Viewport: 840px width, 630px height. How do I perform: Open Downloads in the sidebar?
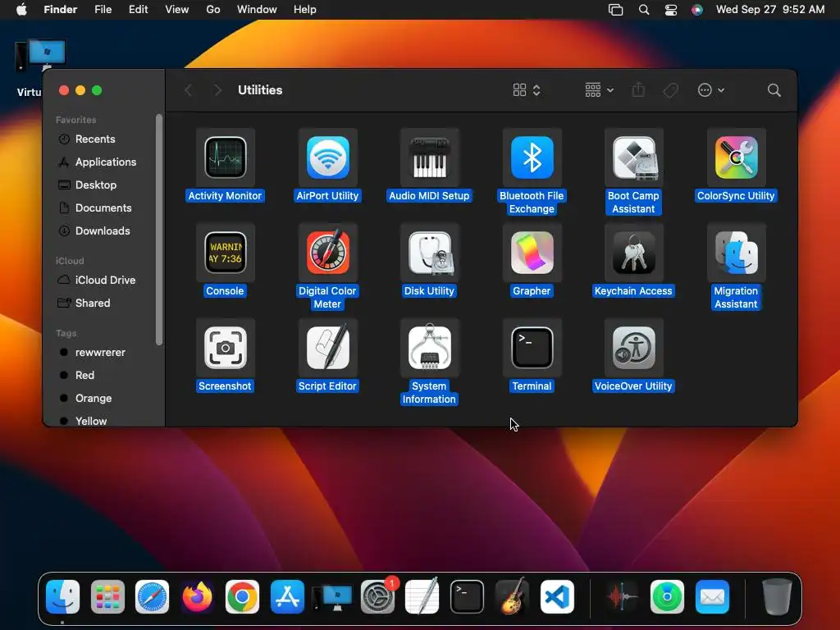[x=104, y=231]
